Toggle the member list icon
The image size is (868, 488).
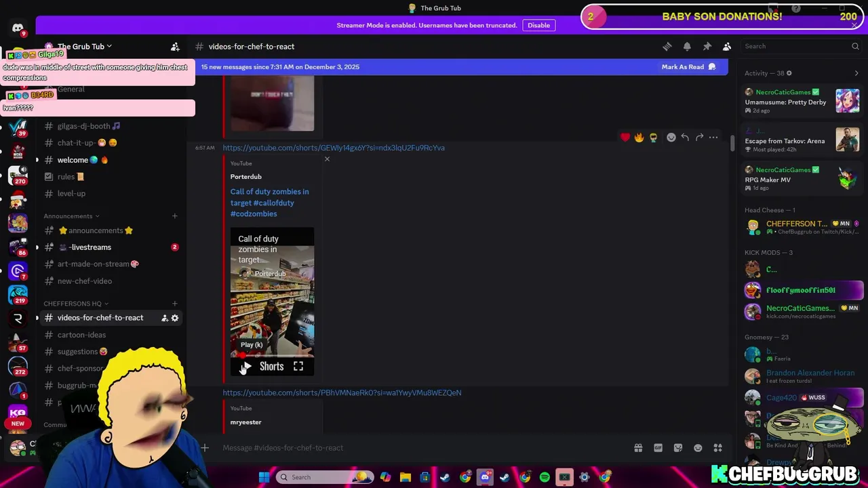[726, 46]
